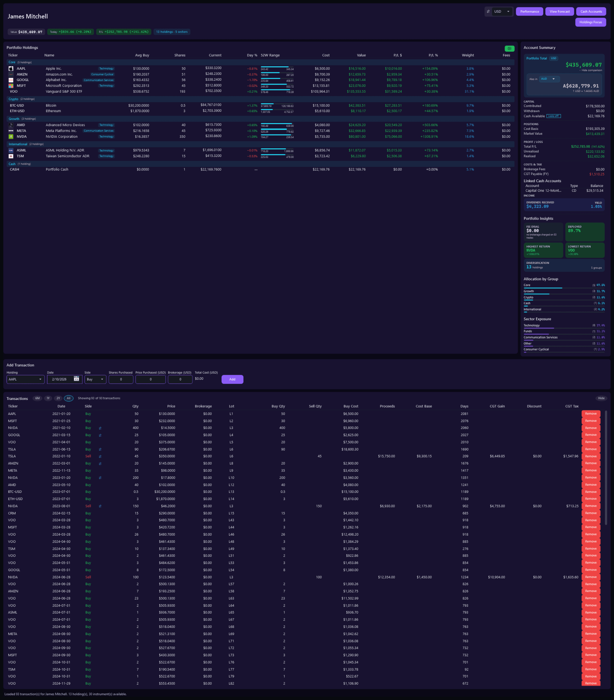Click the 'Looks off?' link beside Cash Available
Viewport: 614px width, 700px height.
553,116
